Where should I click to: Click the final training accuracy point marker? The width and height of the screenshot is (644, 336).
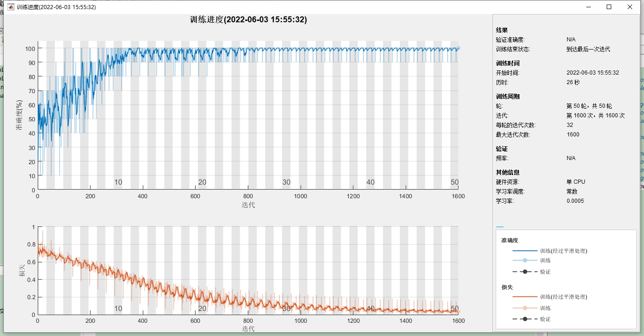(458, 48)
